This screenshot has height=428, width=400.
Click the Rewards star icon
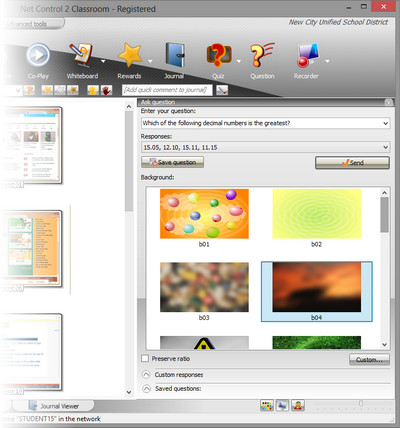click(130, 55)
